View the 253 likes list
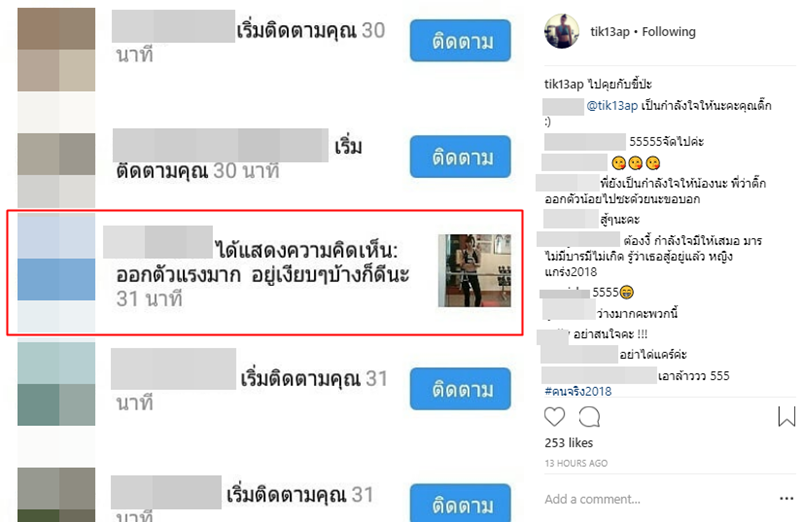Screen dimensions: 800x522 (x=568, y=442)
